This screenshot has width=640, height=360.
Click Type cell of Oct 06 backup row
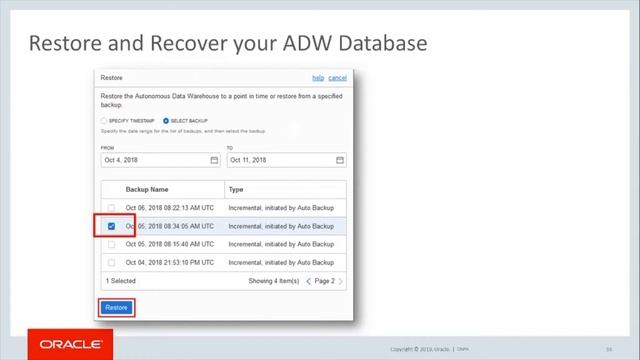[x=281, y=208]
